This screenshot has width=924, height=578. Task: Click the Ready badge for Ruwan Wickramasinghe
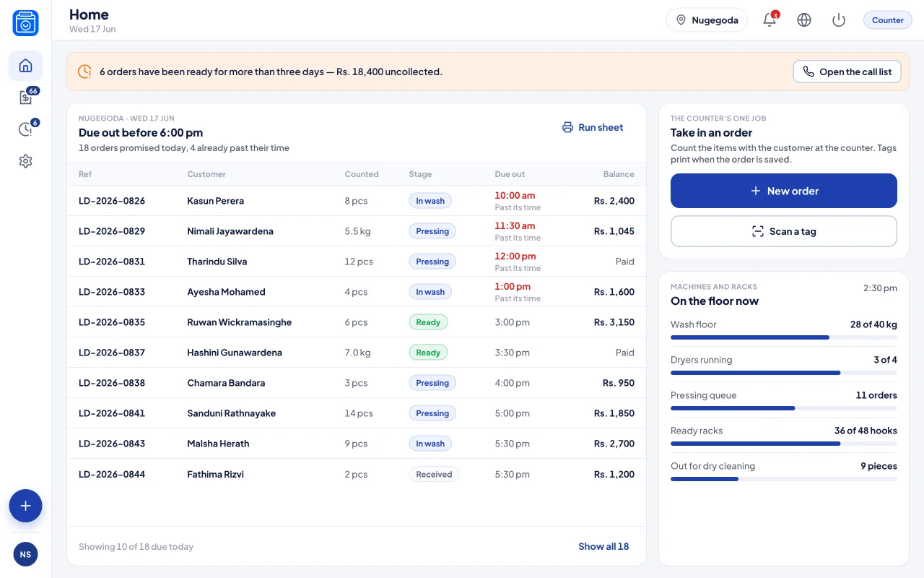tap(428, 322)
